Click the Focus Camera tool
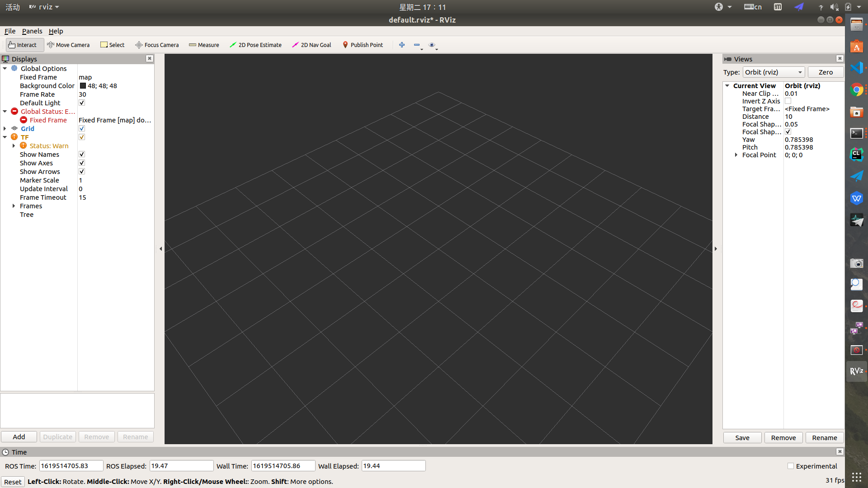The image size is (868, 488). [x=157, y=45]
